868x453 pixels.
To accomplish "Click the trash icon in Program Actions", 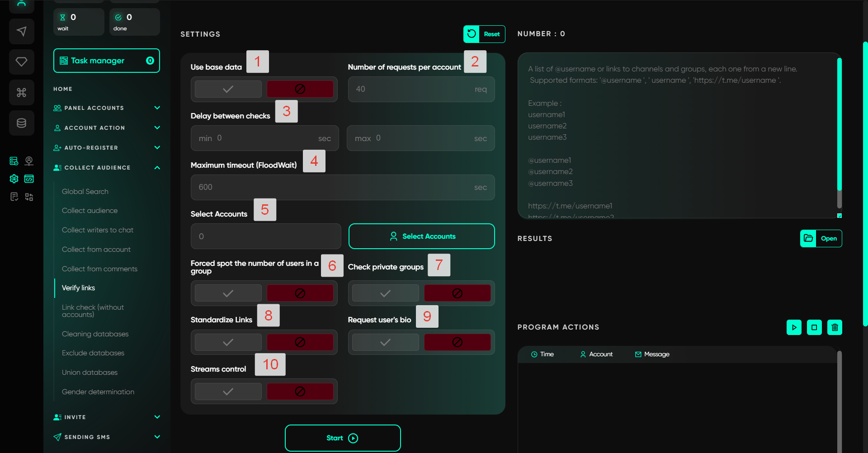I will 835,327.
